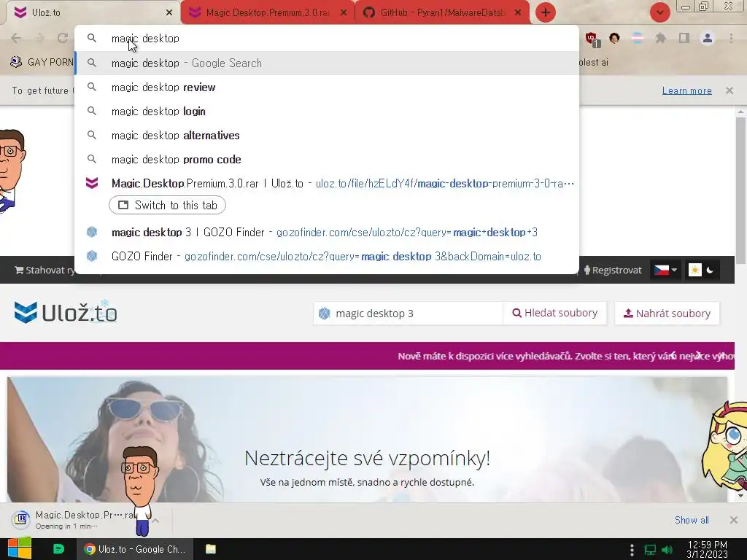Click the Ulož.to logo

66,312
